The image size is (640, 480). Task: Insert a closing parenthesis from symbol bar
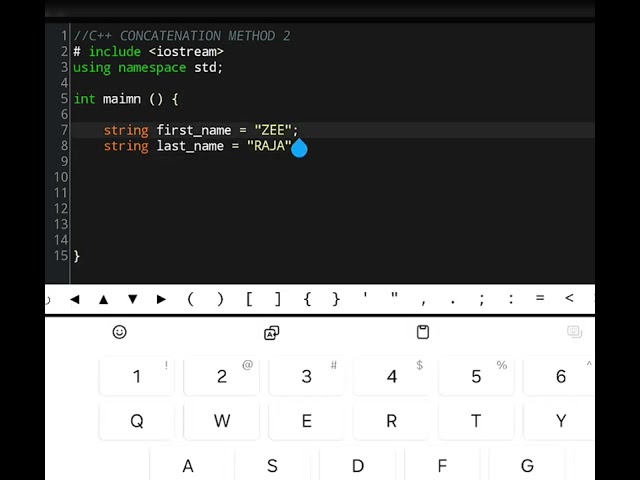220,299
